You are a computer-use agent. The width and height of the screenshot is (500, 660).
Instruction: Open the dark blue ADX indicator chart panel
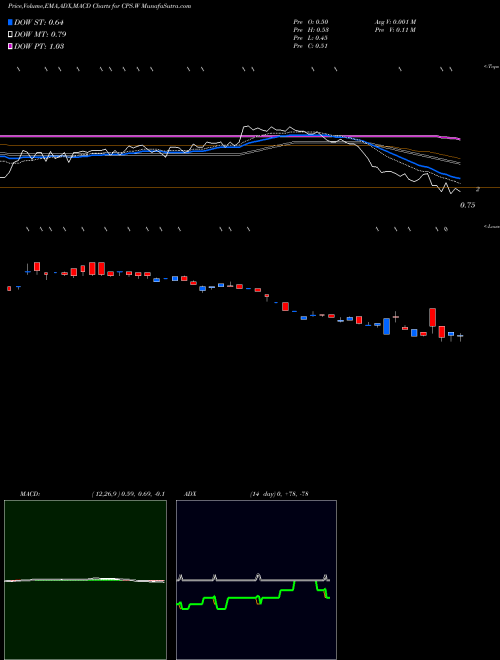click(x=256, y=580)
